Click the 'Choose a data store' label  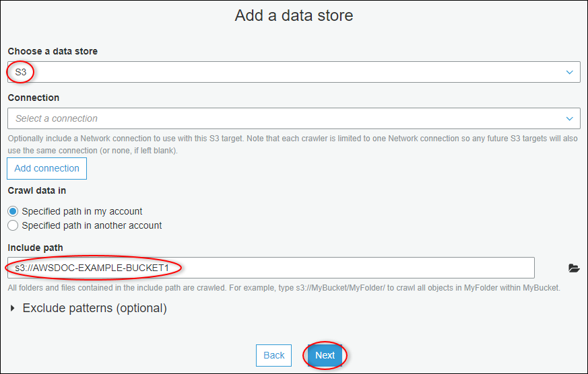(53, 51)
